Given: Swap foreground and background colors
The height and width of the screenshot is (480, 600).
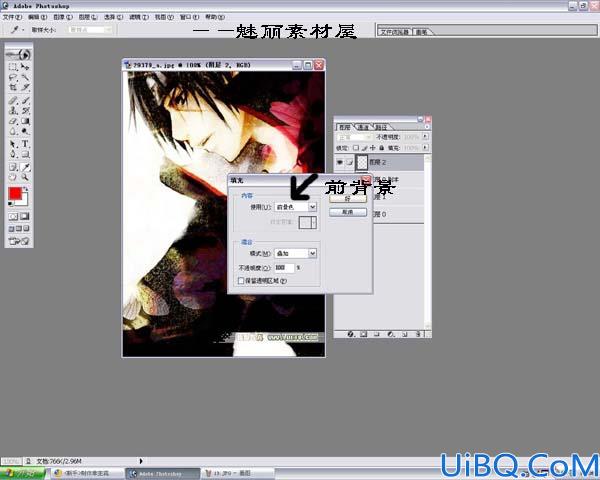Looking at the screenshot, I should click(x=26, y=189).
